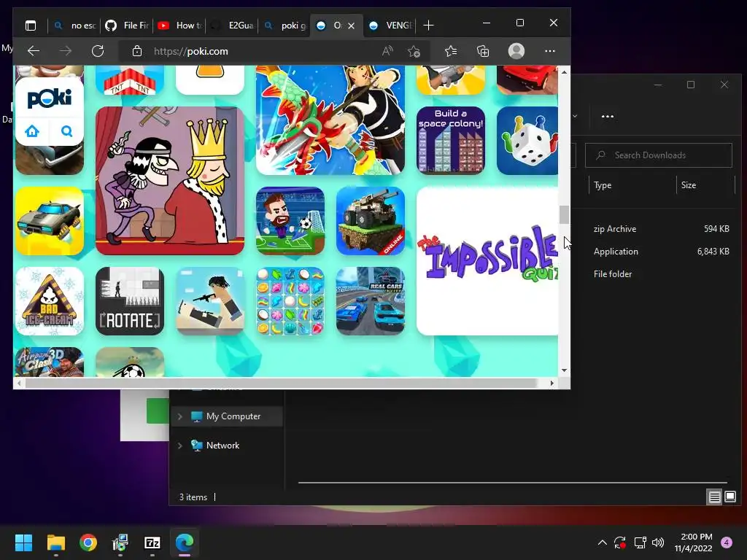Open 7-Zip from the taskbar
The image size is (747, 560).
tap(152, 542)
